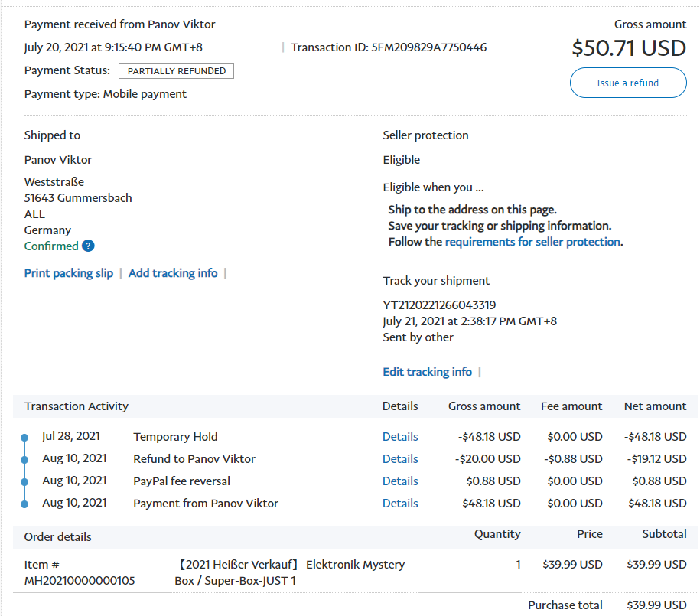Click the Jul 28, 2021 timeline dot
Image resolution: width=700 pixels, height=616 pixels.
tap(24, 438)
